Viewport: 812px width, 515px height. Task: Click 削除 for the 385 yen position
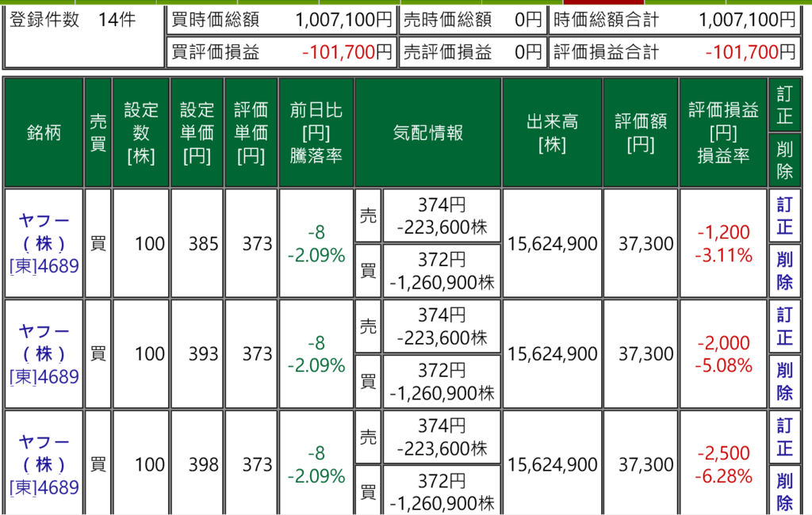point(784,271)
